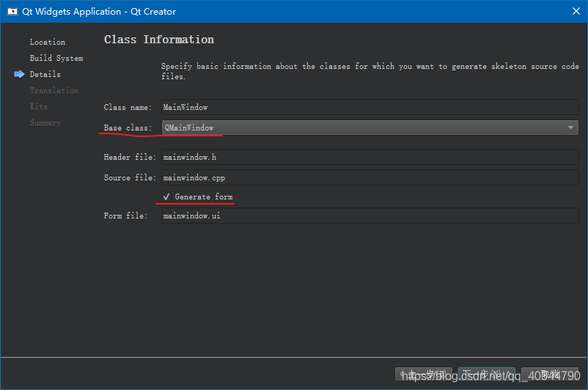Select the Build System step in sidebar

(56, 58)
